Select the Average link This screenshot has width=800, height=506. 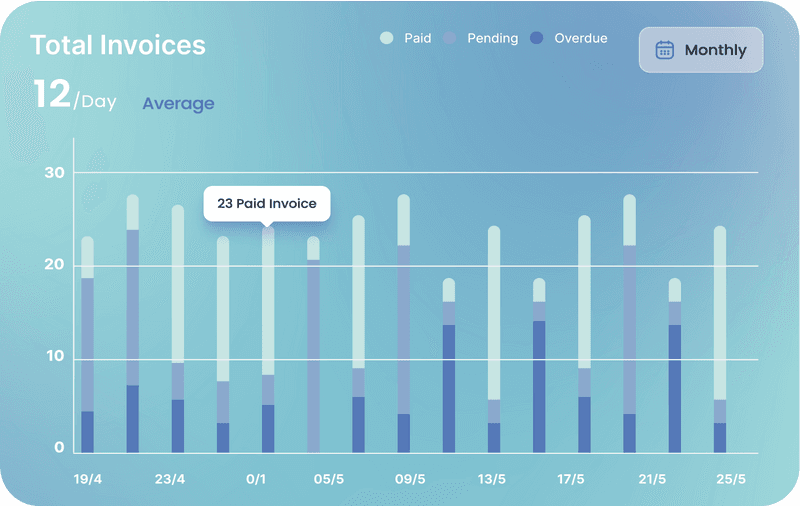pos(178,103)
